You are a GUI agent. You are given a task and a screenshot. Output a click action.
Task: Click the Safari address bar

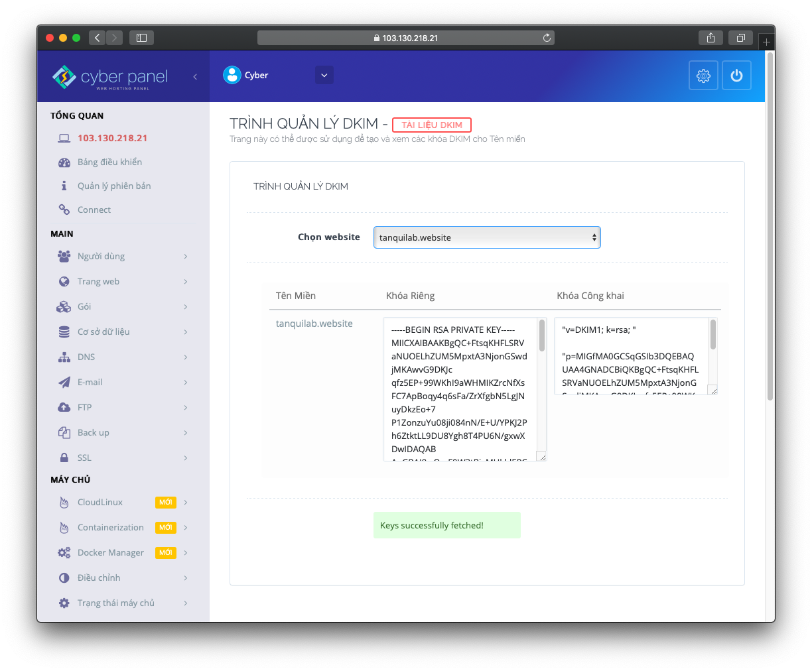pyautogui.click(x=406, y=38)
